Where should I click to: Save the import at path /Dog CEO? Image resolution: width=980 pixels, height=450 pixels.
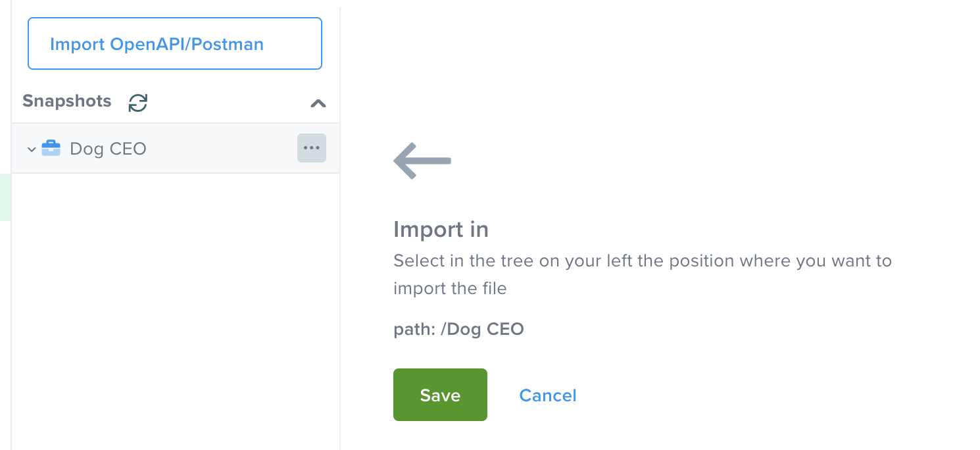tap(439, 395)
